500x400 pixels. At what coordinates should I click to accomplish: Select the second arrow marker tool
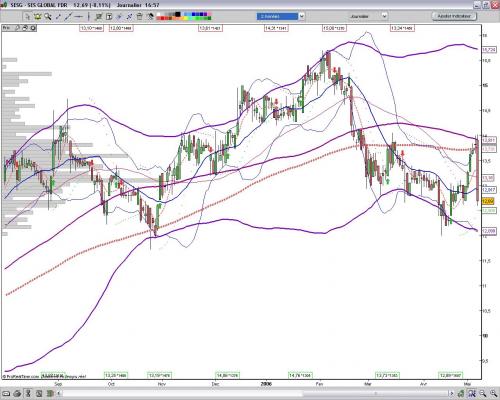tap(129, 16)
